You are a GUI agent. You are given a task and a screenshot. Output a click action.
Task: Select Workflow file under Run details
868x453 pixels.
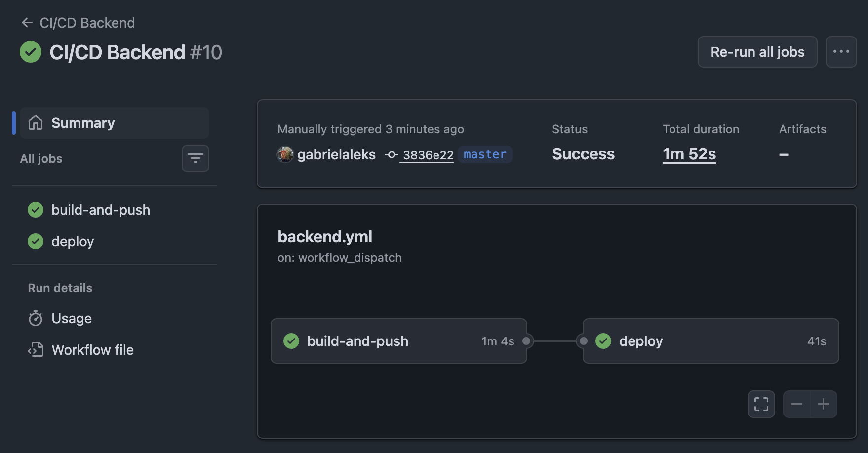(x=92, y=350)
